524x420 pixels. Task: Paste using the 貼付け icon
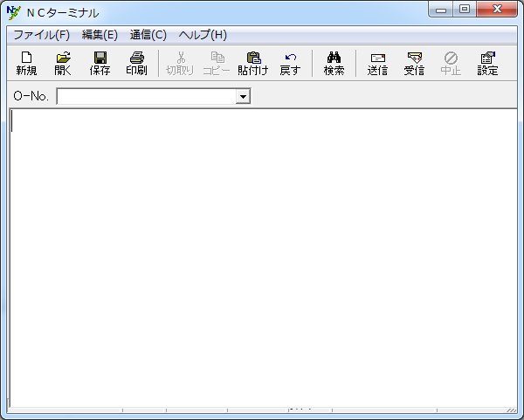click(253, 63)
